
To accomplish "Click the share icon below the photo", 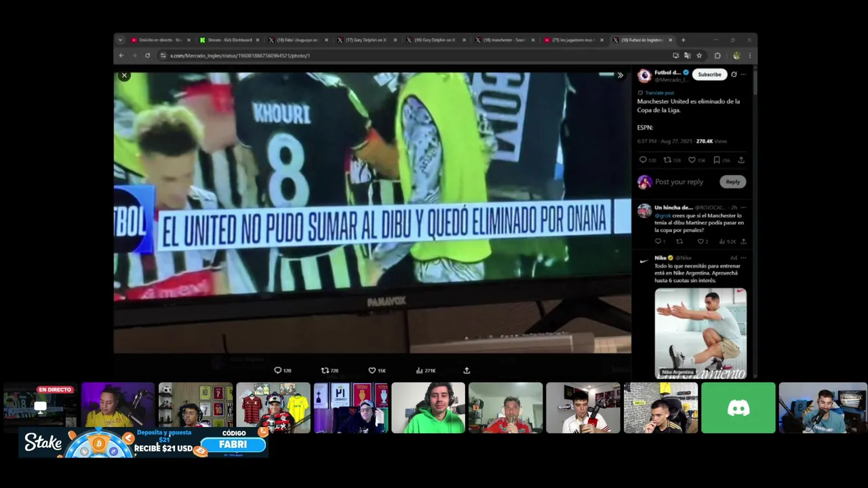I will 467,370.
